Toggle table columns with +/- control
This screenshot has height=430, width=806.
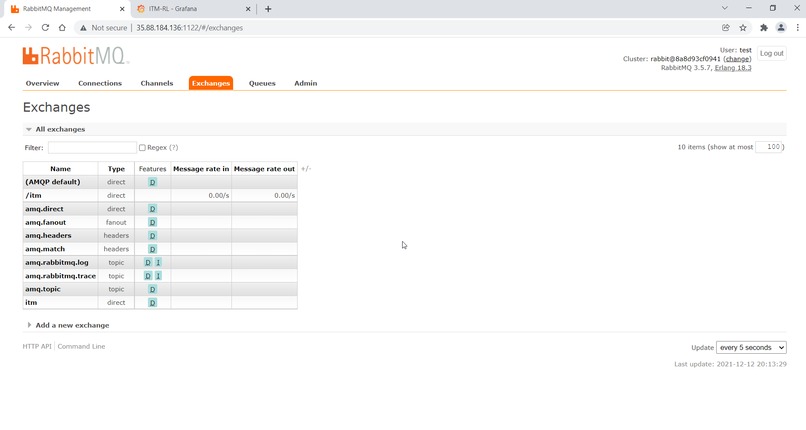point(306,169)
